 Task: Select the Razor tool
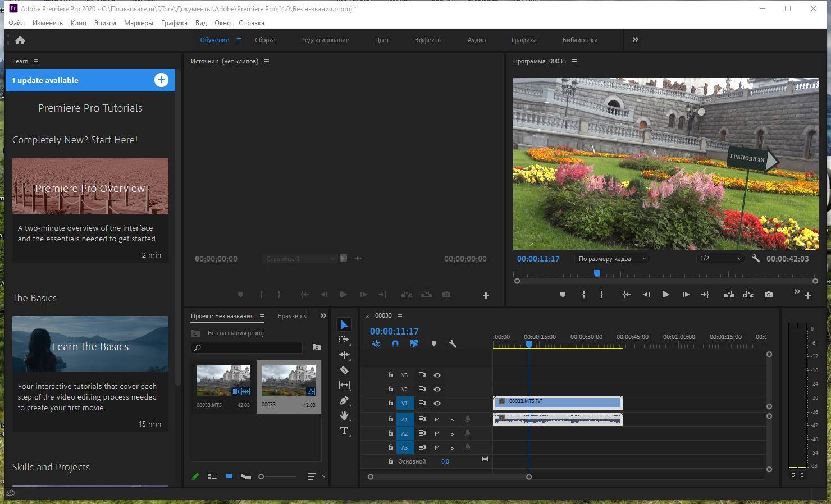click(x=344, y=370)
